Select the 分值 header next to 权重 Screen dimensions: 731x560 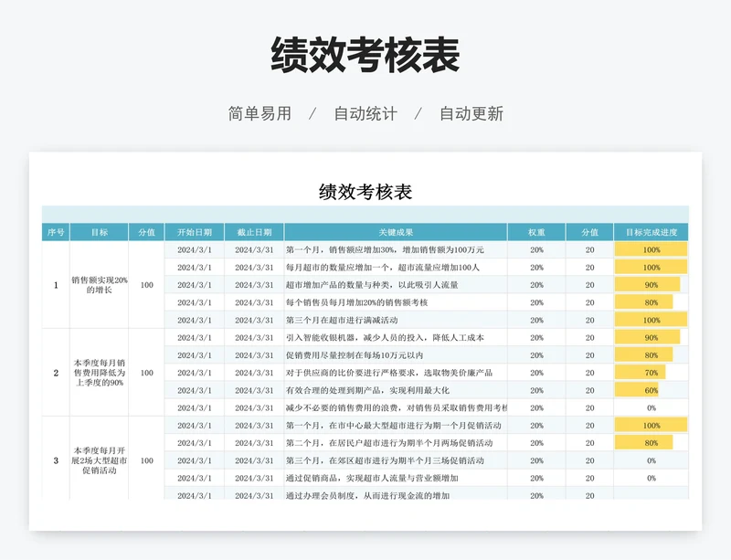(589, 232)
